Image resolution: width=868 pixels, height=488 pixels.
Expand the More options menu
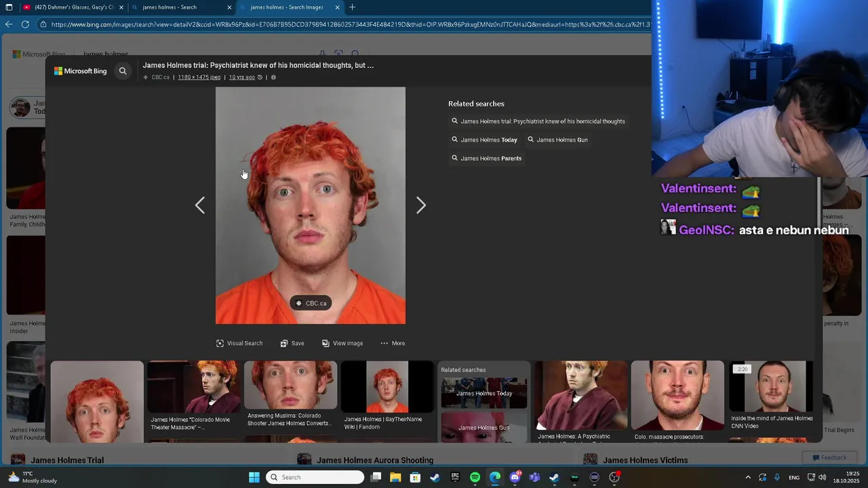(393, 343)
